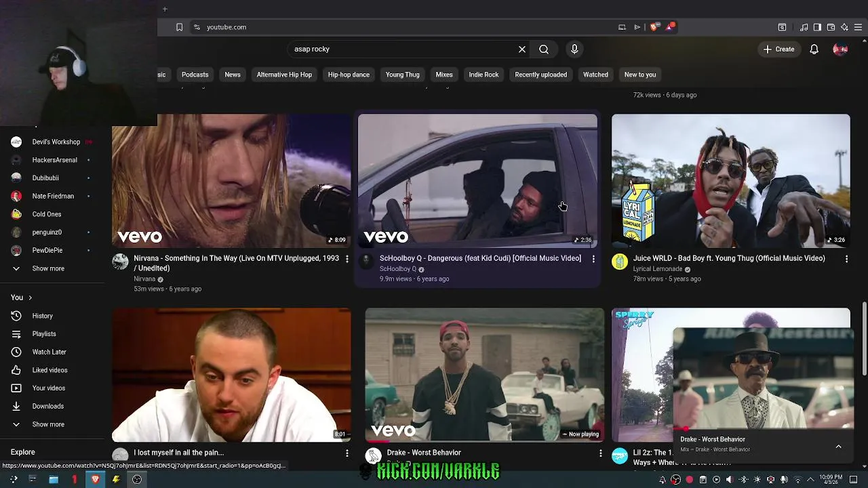
Task: Toggle the browser sidebar panel icon
Action: click(x=817, y=27)
